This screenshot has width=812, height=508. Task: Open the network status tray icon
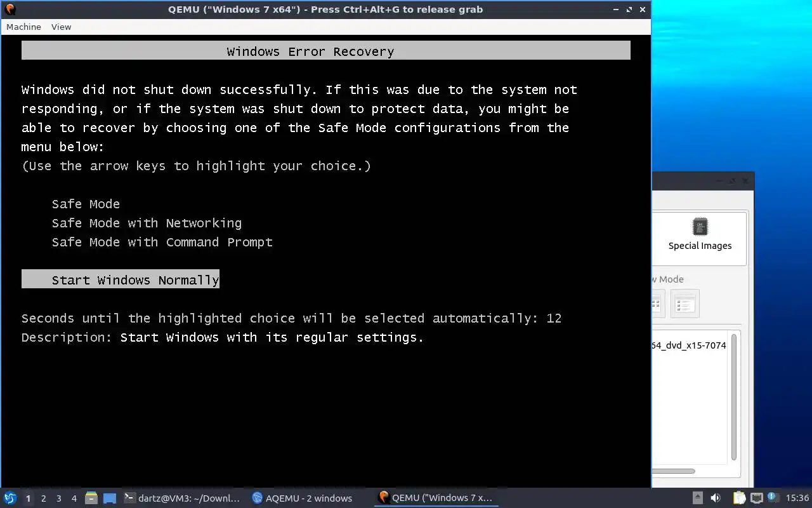[x=756, y=498]
